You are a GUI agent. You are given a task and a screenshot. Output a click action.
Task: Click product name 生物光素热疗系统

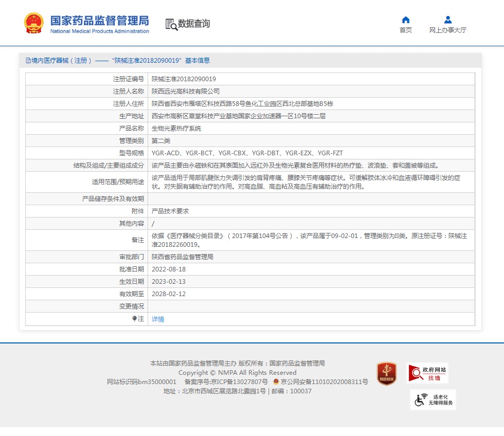[x=176, y=129]
